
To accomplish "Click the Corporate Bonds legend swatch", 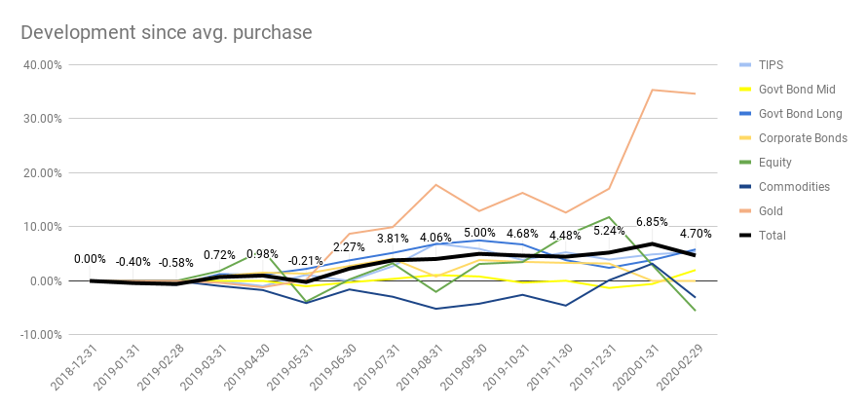I will pyautogui.click(x=746, y=138).
